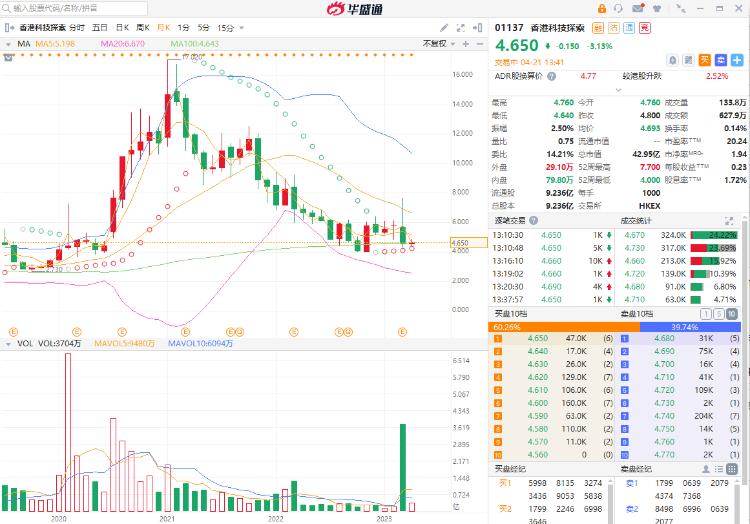The width and height of the screenshot is (750, 524).
Task: Open the mail messages icon
Action: click(638, 8)
